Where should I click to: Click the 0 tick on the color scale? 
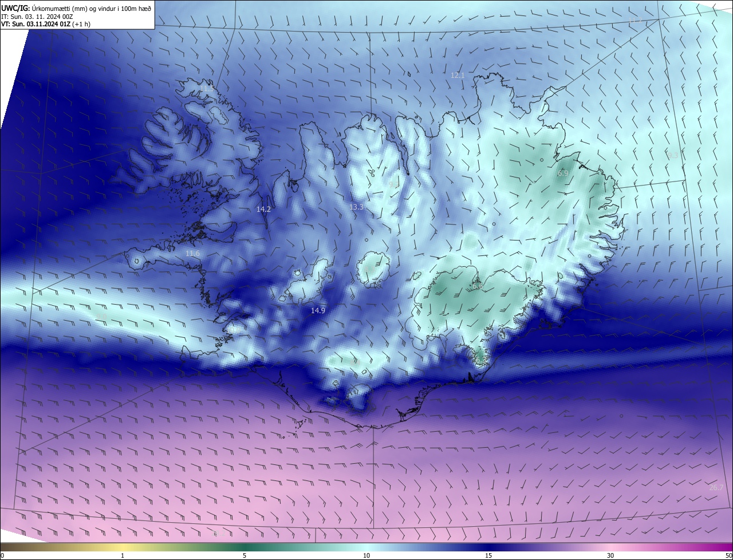pos(2,555)
